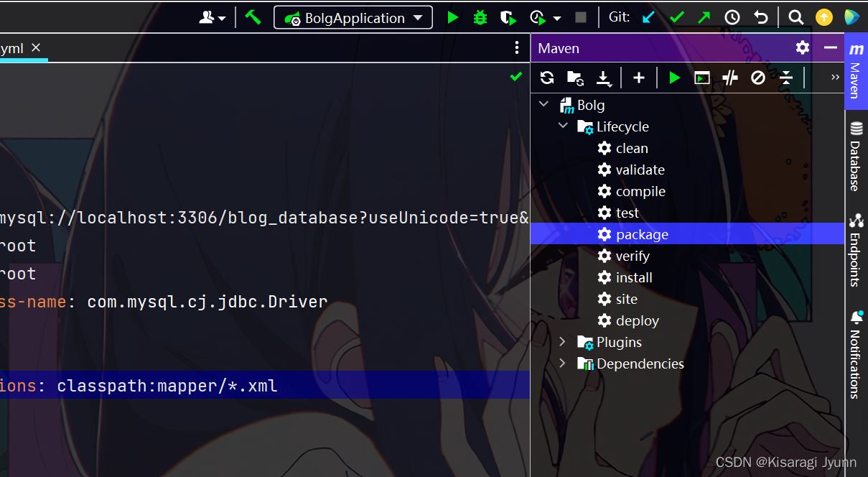Screen dimensions: 868x477
Task: Hide the Maven tool window
Action: click(x=831, y=47)
